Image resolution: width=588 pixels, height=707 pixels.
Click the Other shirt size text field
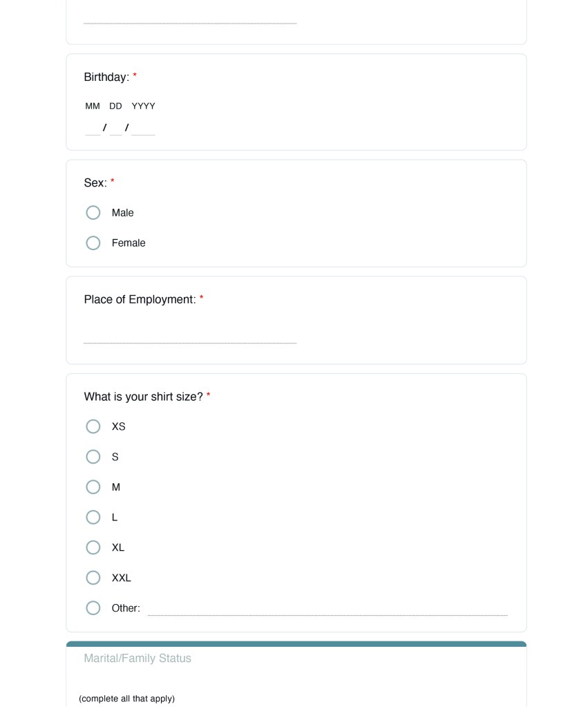(328, 608)
